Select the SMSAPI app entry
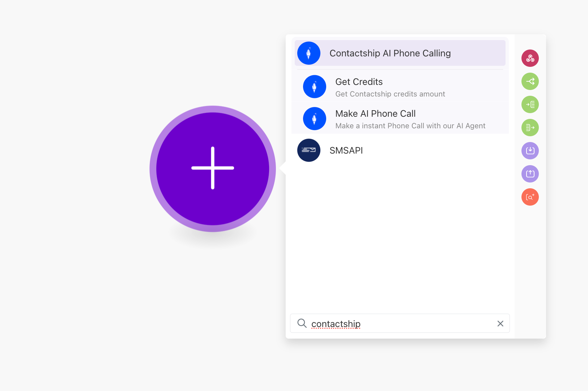The height and width of the screenshot is (391, 588). pos(400,150)
